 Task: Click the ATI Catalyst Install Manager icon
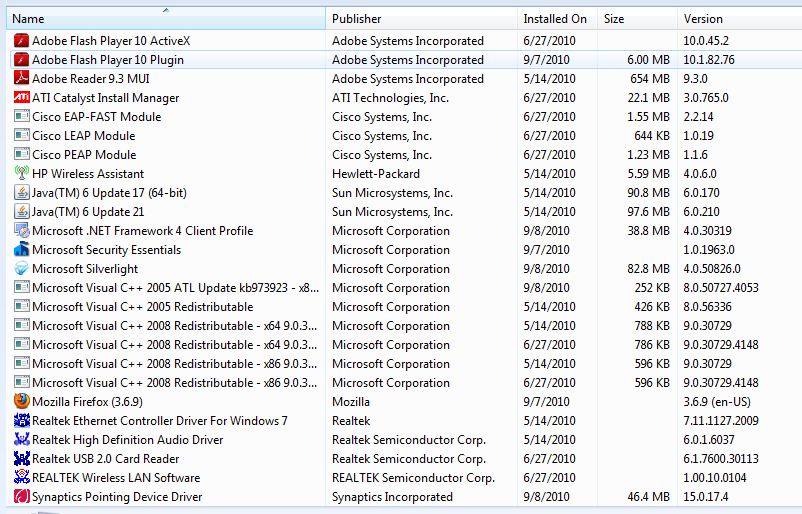click(x=21, y=97)
